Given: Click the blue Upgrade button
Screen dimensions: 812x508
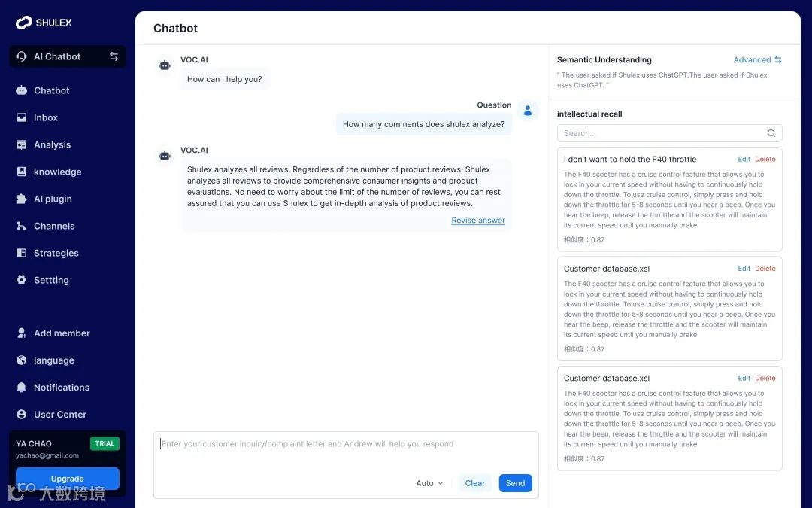Looking at the screenshot, I should [x=68, y=479].
